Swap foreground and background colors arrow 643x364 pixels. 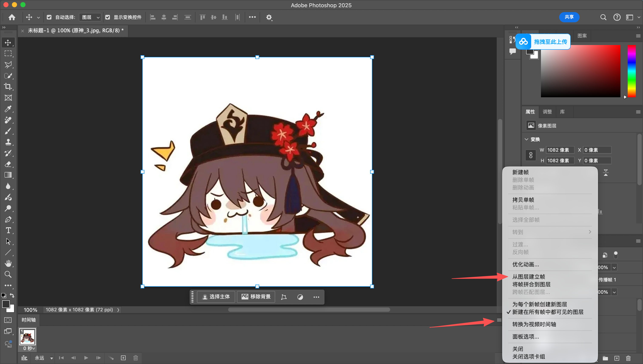[x=12, y=295]
